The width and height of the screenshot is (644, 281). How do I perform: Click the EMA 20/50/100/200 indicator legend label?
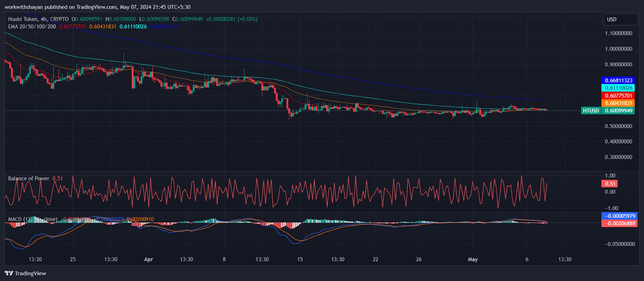[x=32, y=27]
